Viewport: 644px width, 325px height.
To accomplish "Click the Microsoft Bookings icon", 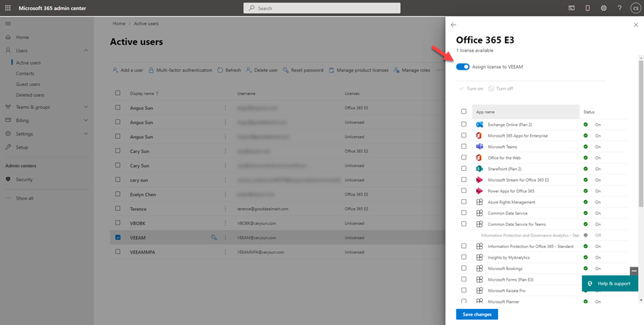I will [x=479, y=268].
